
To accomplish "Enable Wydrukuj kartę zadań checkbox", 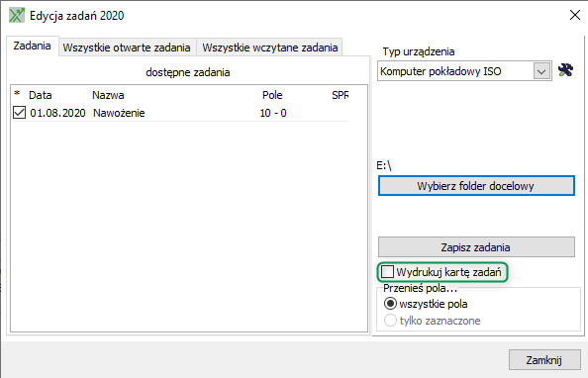I will (x=387, y=272).
